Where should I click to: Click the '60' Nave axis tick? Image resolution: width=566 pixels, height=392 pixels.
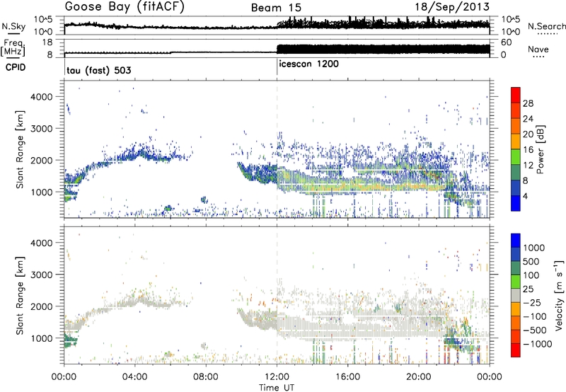506,42
